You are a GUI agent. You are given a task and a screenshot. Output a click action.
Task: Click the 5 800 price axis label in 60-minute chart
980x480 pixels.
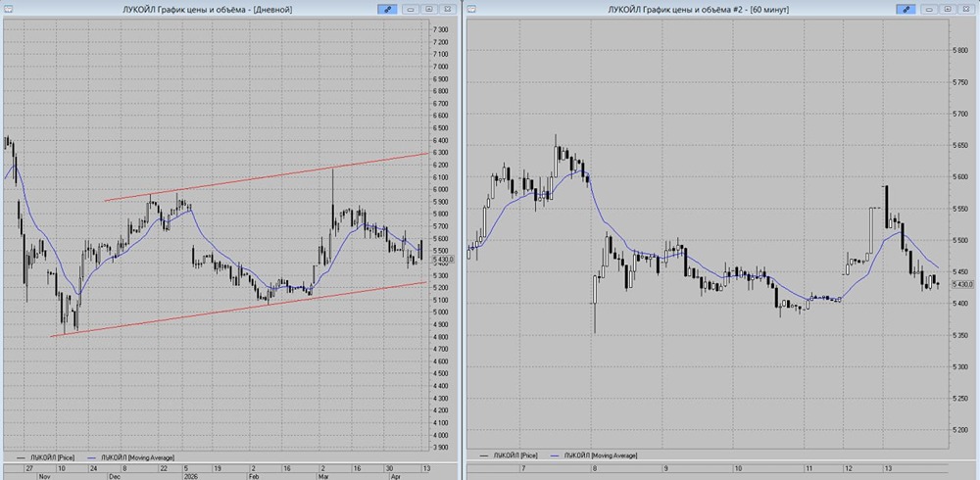(959, 50)
